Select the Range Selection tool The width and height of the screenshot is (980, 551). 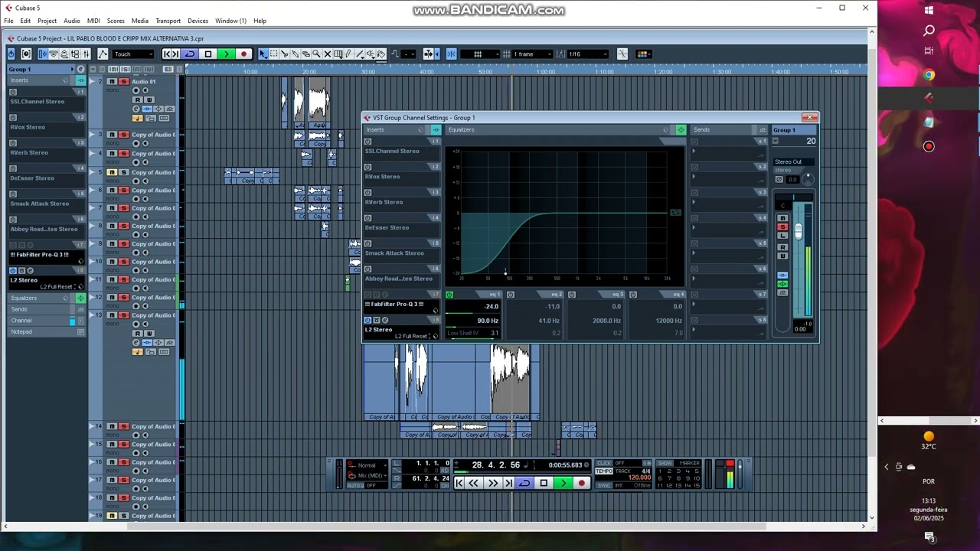tap(273, 54)
